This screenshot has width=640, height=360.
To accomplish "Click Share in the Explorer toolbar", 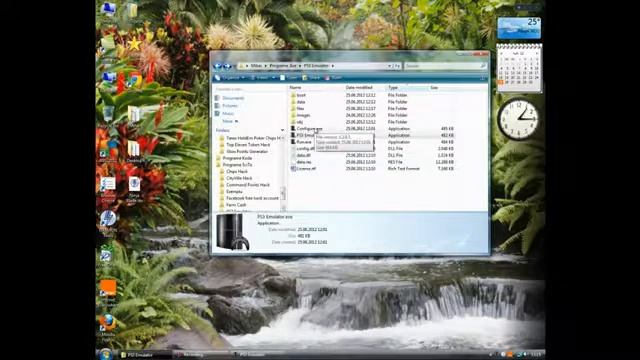I will tap(312, 78).
